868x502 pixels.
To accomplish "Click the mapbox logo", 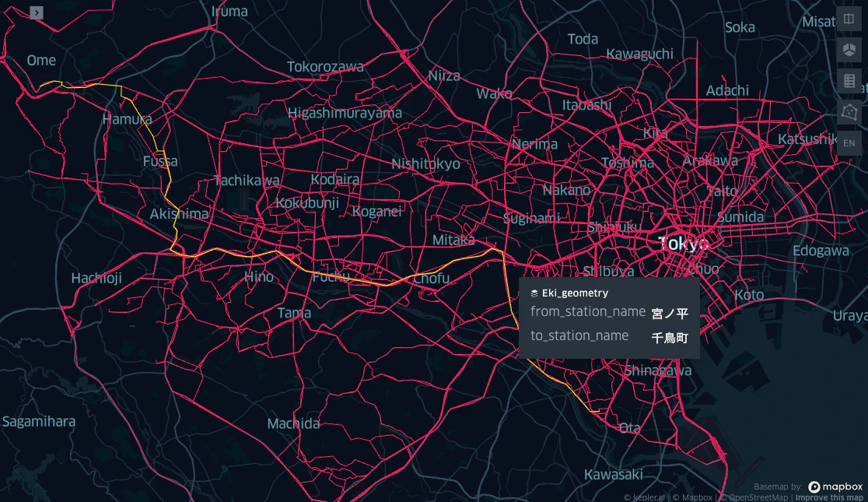I will pyautogui.click(x=835, y=486).
